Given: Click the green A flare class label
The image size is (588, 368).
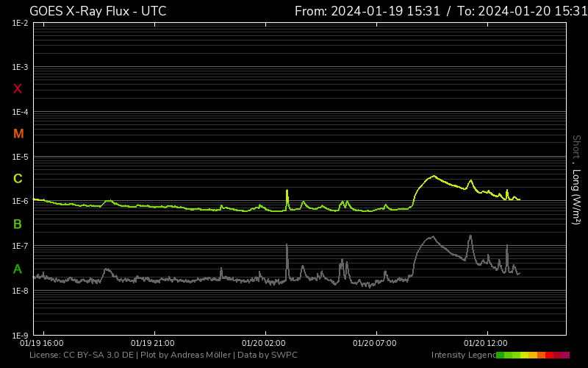Looking at the screenshot, I should point(18,269).
